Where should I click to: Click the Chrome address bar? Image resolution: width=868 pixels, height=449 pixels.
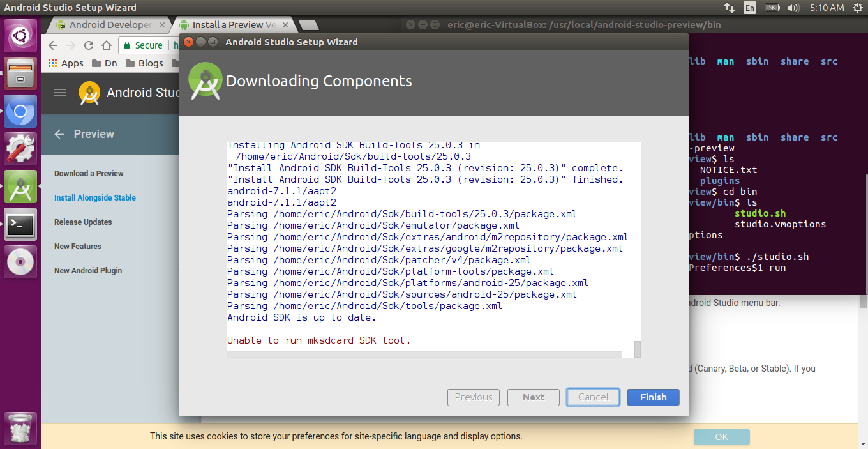[x=148, y=45]
